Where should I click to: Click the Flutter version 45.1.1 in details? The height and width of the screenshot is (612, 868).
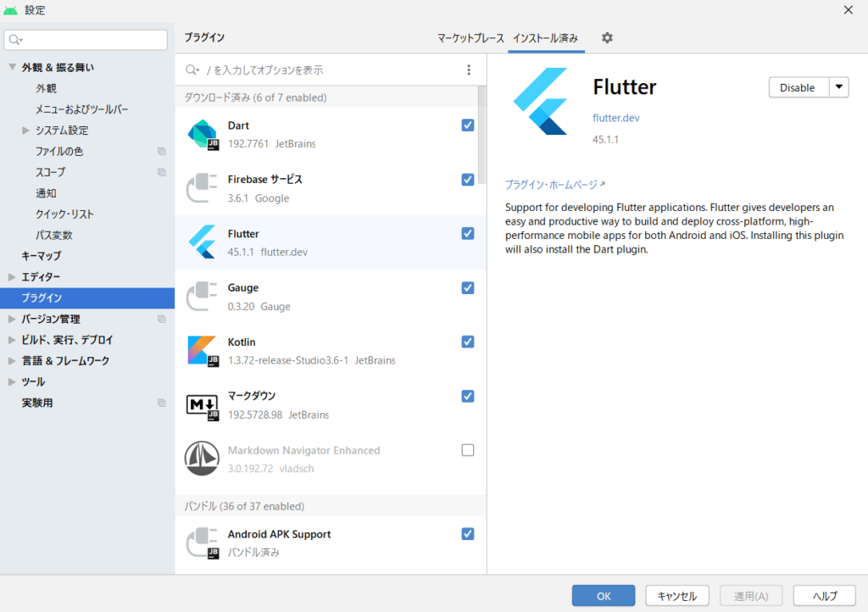(x=605, y=140)
